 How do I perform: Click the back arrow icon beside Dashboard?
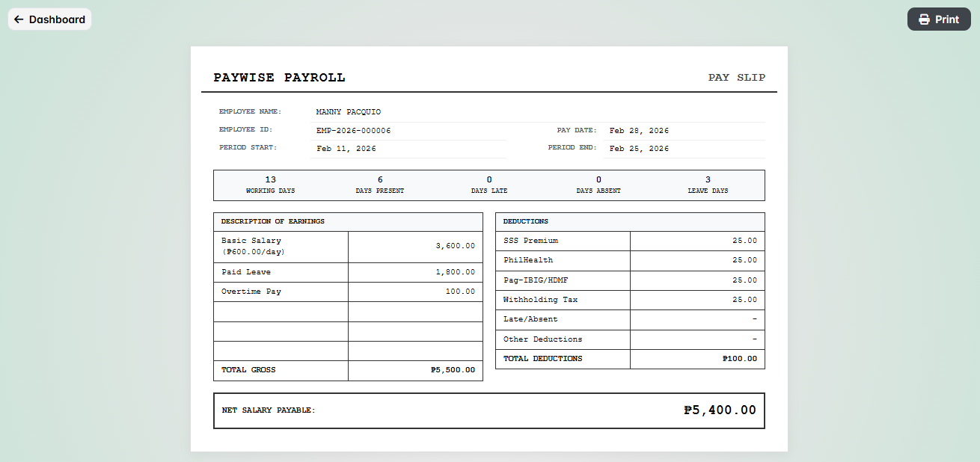click(x=19, y=19)
